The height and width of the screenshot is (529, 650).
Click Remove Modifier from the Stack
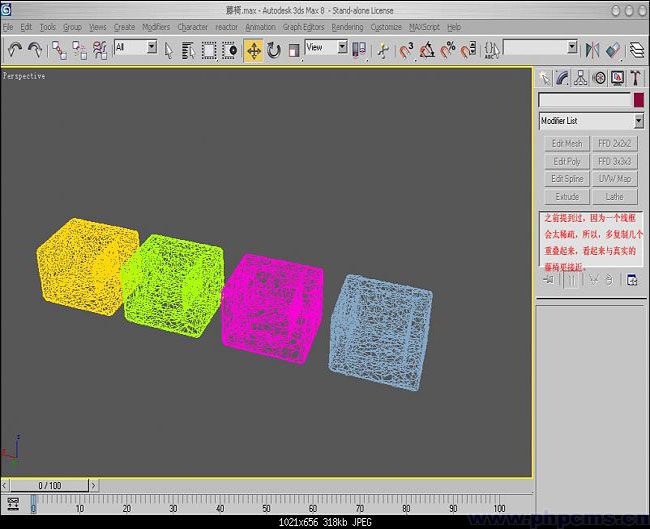[x=609, y=280]
